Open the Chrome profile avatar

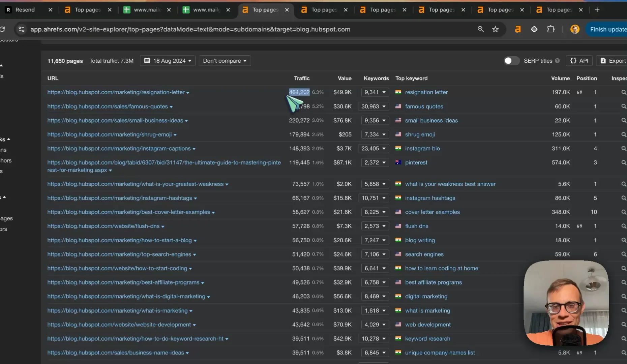point(575,29)
